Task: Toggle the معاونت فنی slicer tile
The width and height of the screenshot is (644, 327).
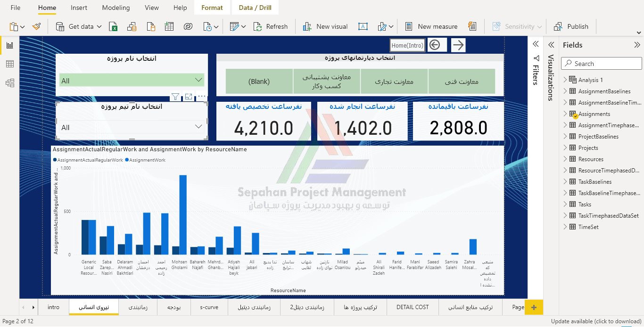Action: pyautogui.click(x=462, y=82)
